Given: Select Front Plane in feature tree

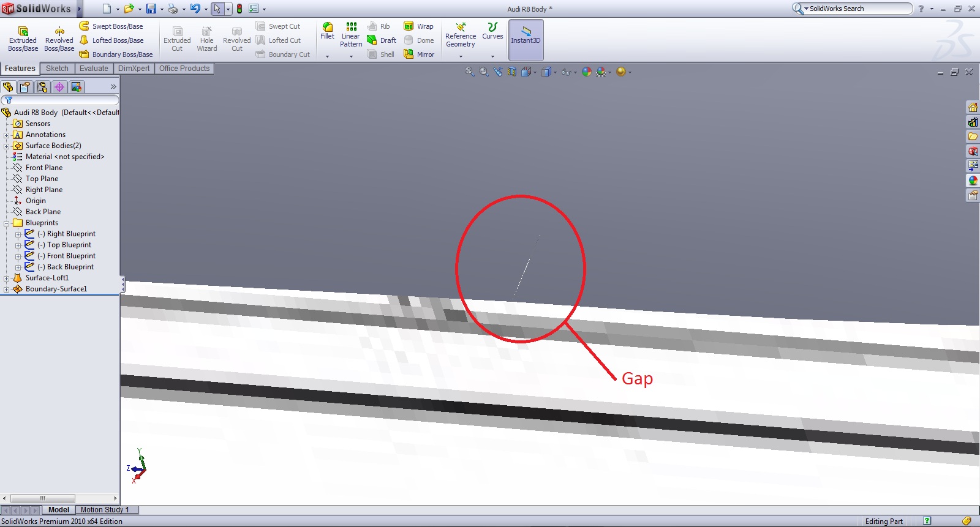Looking at the screenshot, I should pyautogui.click(x=43, y=168).
